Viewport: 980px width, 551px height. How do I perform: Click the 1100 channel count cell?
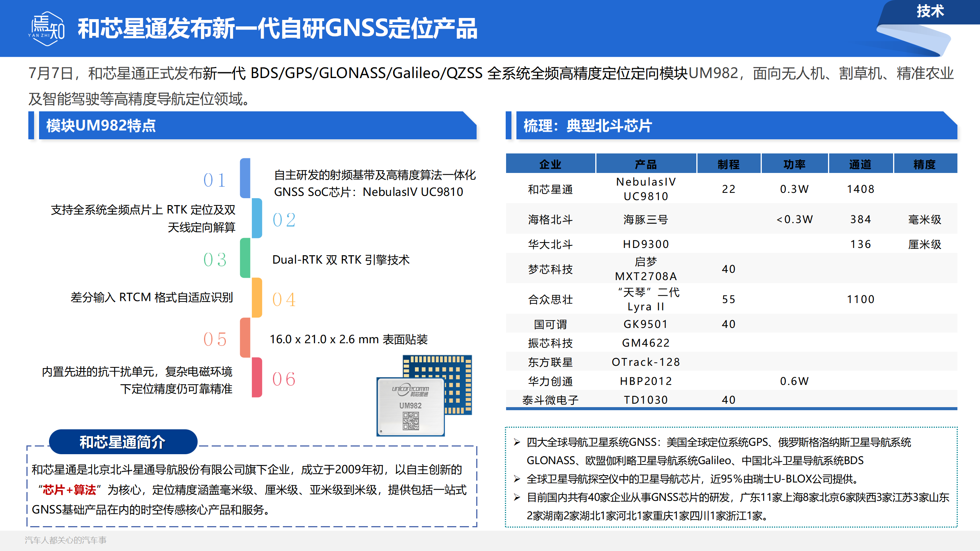[861, 300]
